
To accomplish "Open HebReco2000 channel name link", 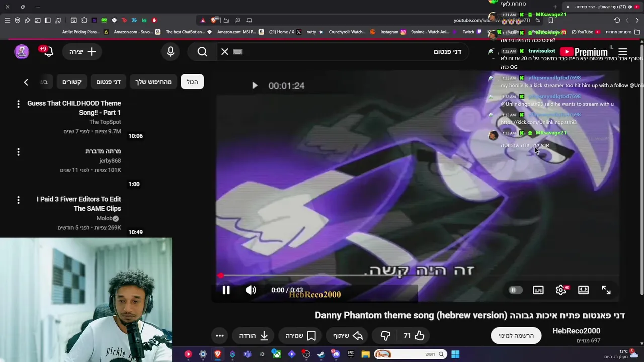I will [x=576, y=331].
